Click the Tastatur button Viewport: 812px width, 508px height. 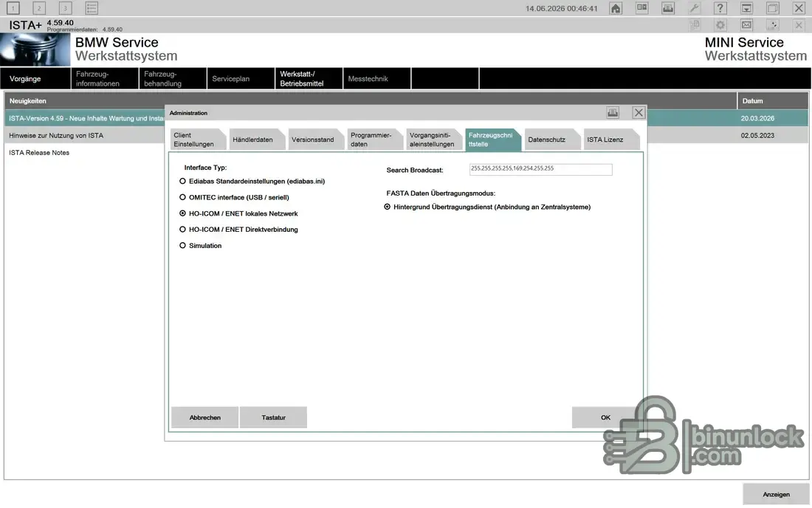273,417
